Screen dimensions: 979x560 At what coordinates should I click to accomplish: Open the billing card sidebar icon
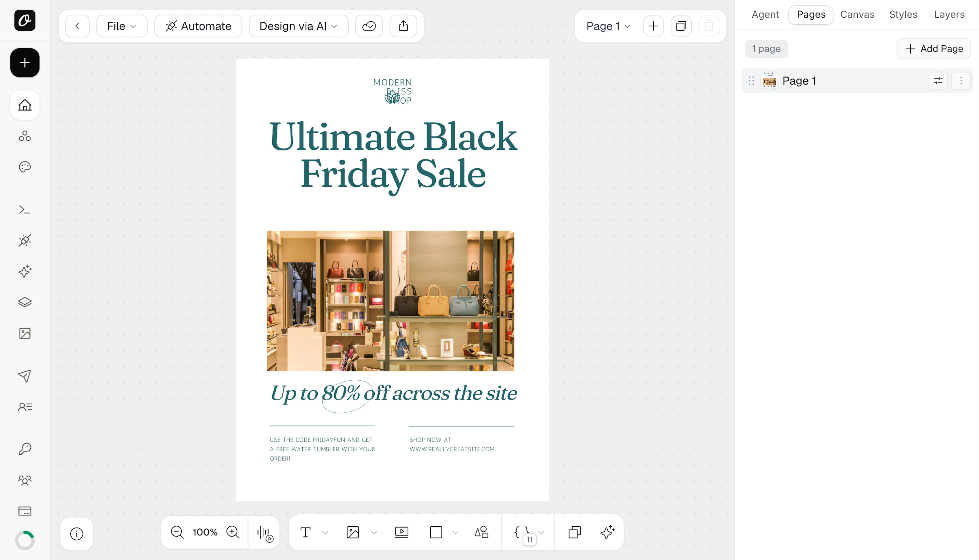coord(25,511)
